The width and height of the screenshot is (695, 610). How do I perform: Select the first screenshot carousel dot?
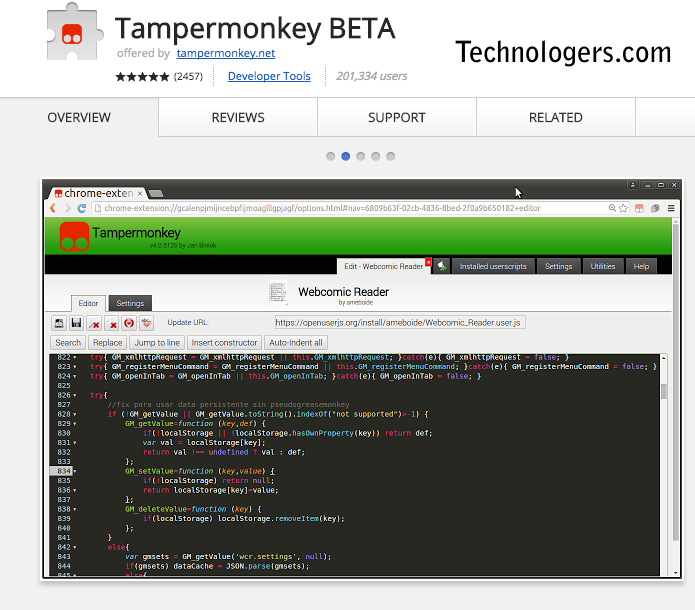point(331,156)
